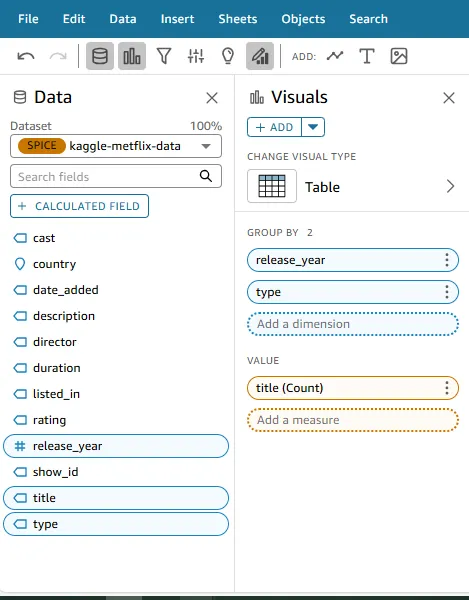
Task: Add a line insight visual icon
Action: point(335,56)
